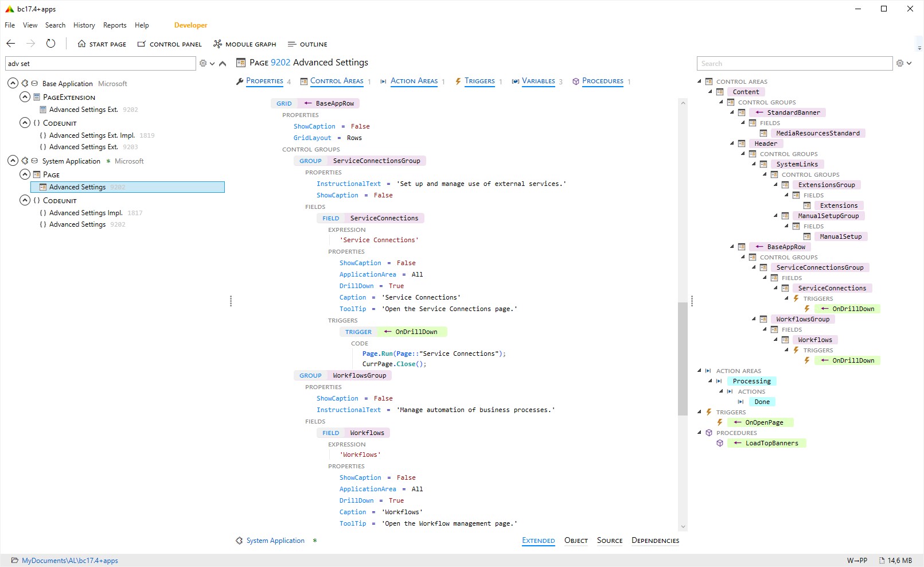924x567 pixels.
Task: Open the Start Page
Action: pos(102,44)
